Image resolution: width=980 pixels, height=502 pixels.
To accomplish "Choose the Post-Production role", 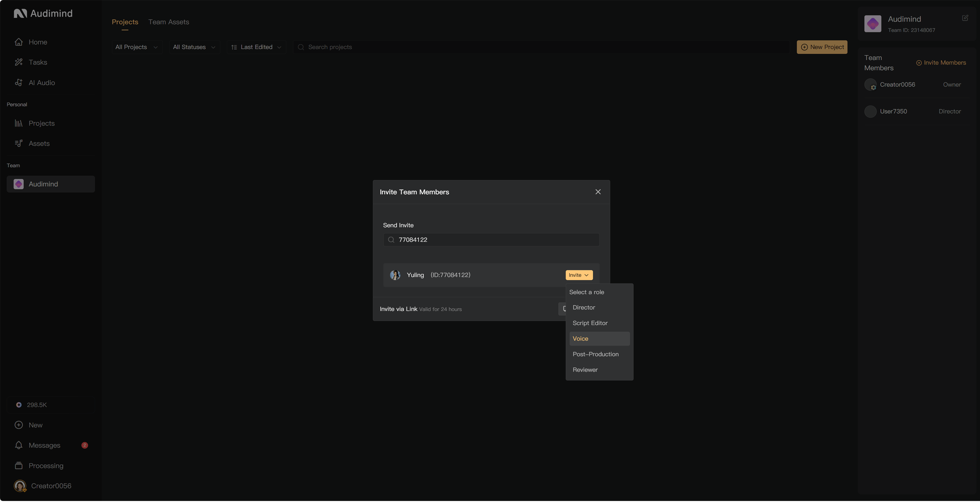I will coord(599,354).
